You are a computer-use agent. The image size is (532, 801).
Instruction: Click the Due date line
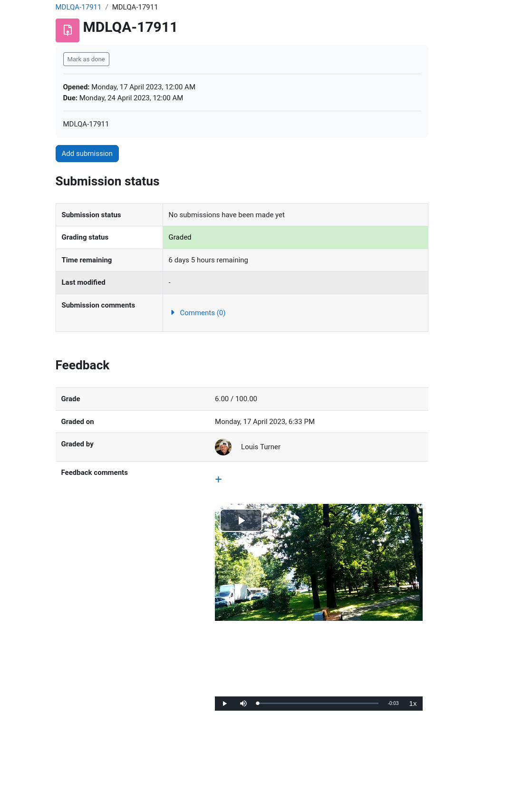(123, 98)
